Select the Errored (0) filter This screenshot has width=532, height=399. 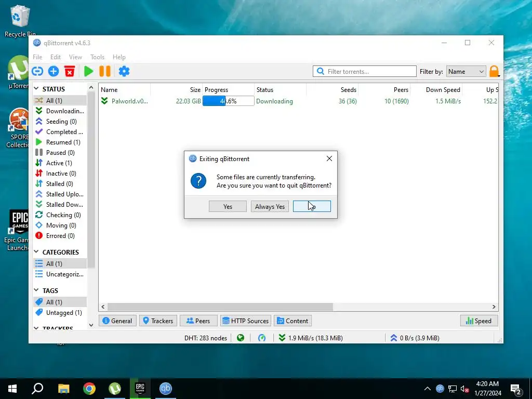pyautogui.click(x=60, y=236)
